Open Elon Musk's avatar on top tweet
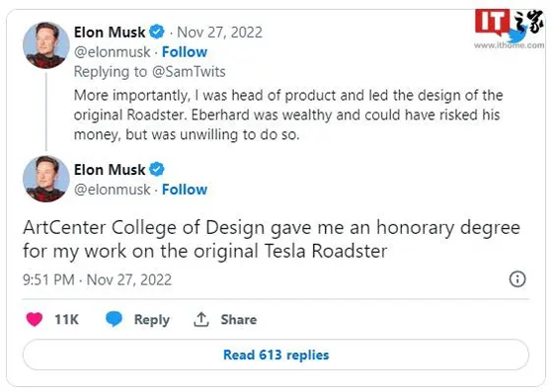 46,45
